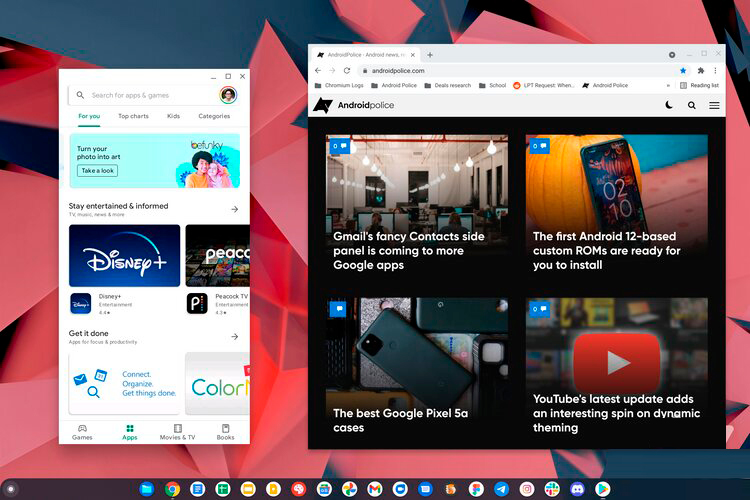Click the Play Store profile avatar
Screen dimensions: 750x500
pyautogui.click(x=228, y=95)
